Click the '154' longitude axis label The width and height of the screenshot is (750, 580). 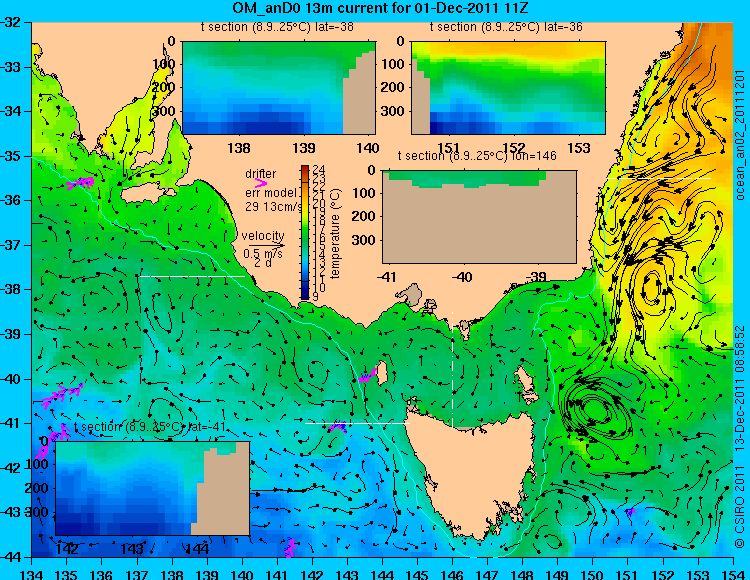[x=733, y=574]
